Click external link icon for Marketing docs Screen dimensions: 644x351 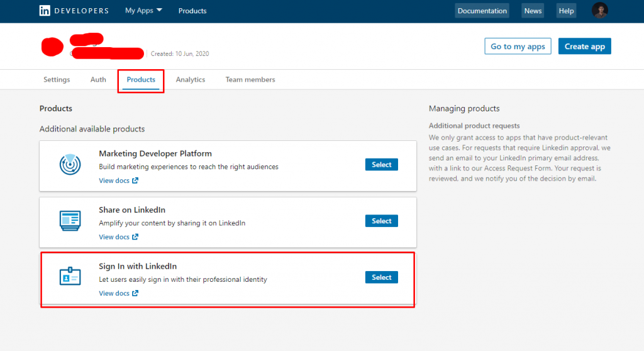click(135, 181)
